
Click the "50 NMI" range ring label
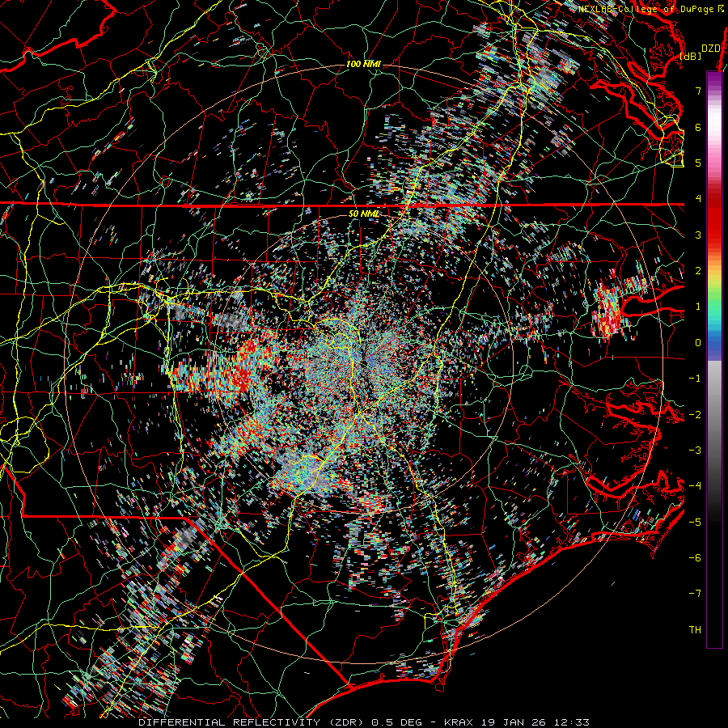pyautogui.click(x=363, y=214)
